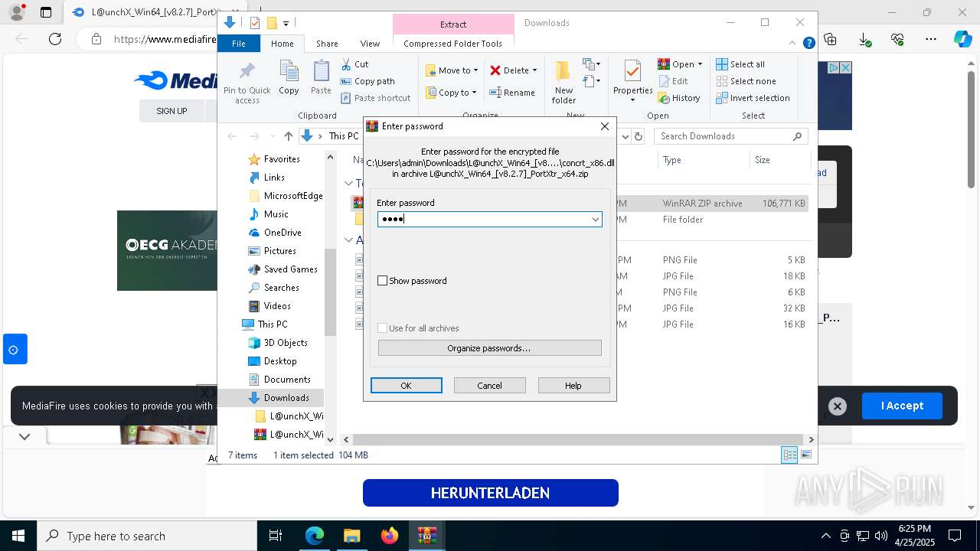Switch to Home ribbon tab
The width and height of the screenshot is (980, 551).
(282, 44)
